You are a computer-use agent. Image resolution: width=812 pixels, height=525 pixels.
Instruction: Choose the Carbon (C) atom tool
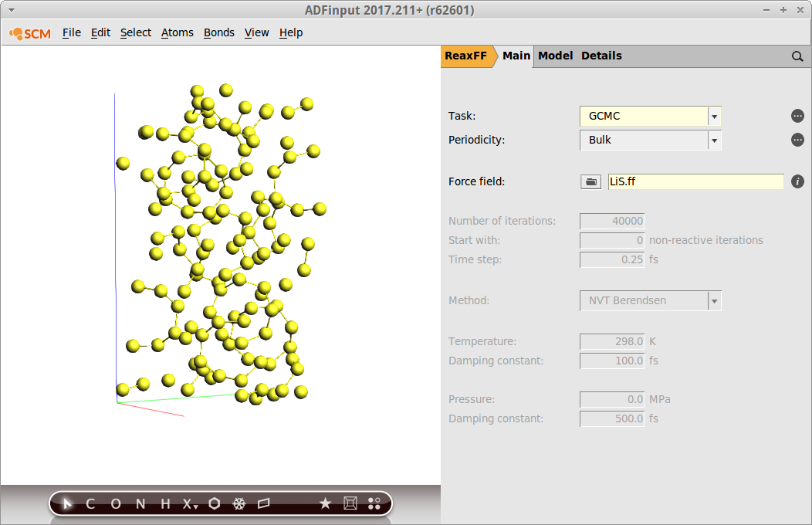pos(90,504)
